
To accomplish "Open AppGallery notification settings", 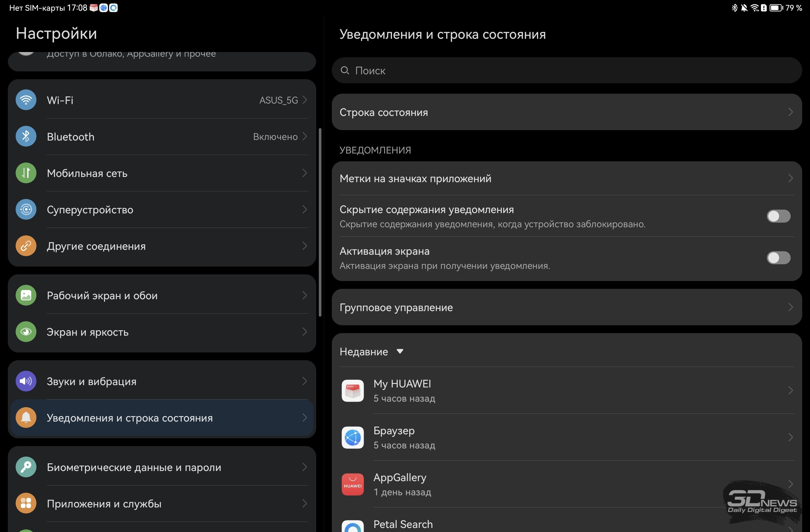I will (x=567, y=484).
